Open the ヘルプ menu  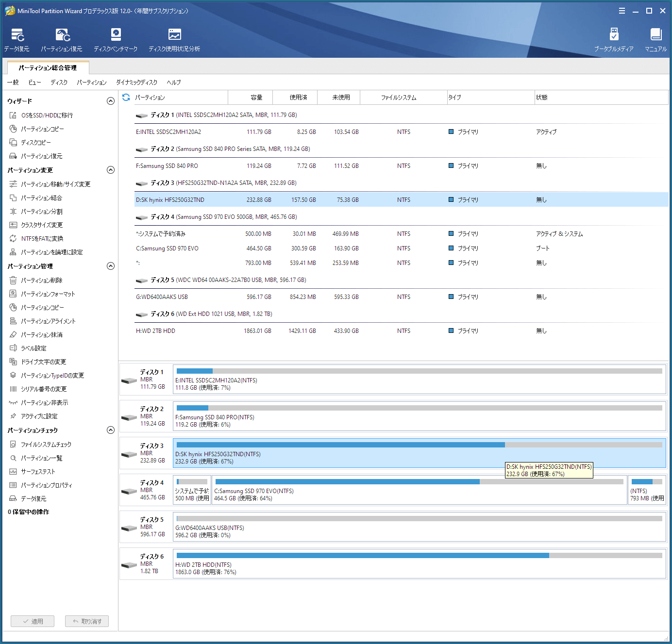[174, 83]
